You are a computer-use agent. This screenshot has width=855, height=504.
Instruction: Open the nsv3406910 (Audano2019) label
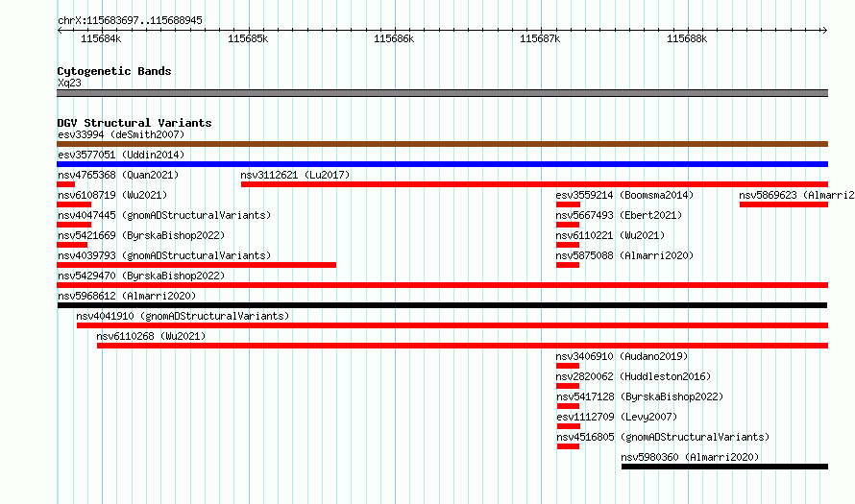pyautogui.click(x=623, y=356)
